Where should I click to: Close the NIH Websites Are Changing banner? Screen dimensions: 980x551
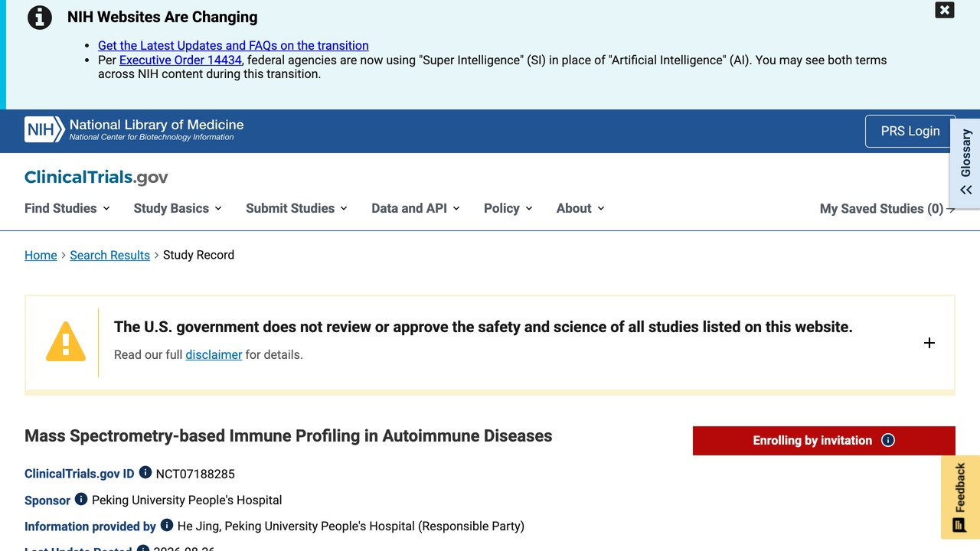(x=945, y=10)
